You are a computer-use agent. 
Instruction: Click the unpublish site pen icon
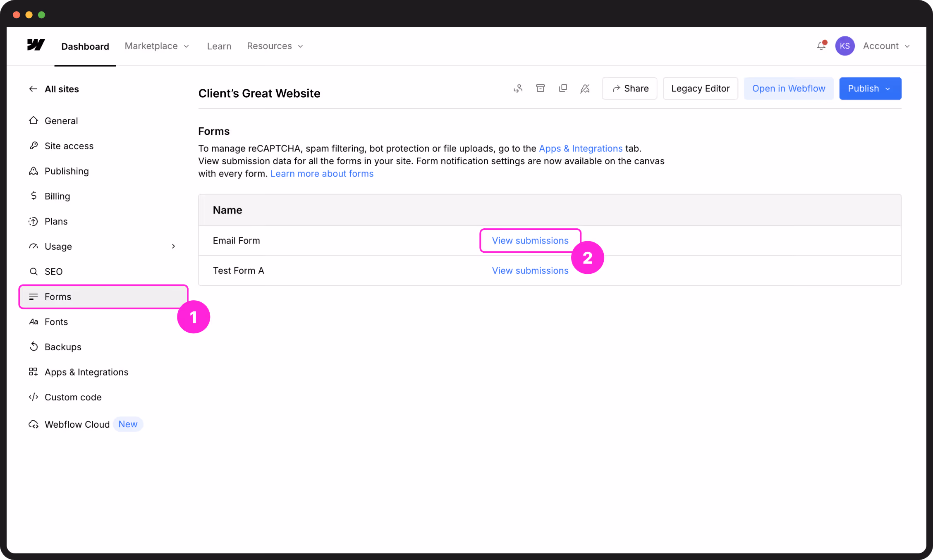585,88
